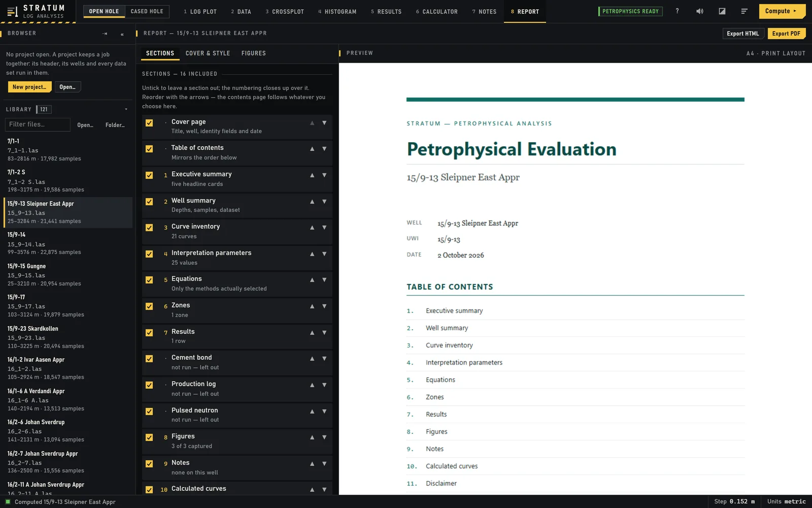Toggle the Pulsed neutron checkbox

point(149,411)
